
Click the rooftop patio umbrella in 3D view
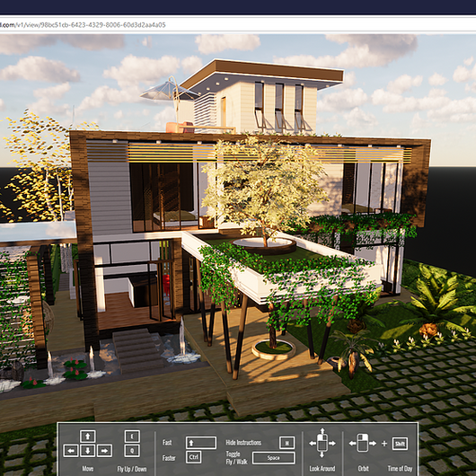(170, 92)
